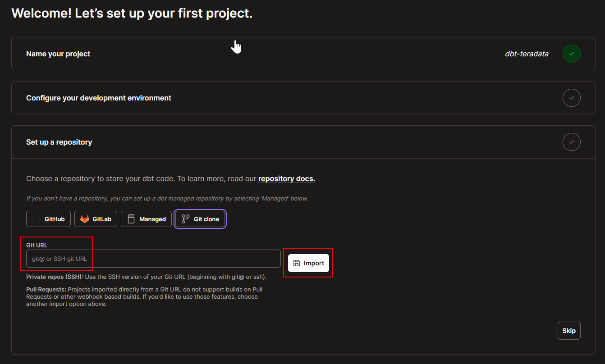Image resolution: width=605 pixels, height=364 pixels.
Task: Click the checkmark circle for Set up a repository
Action: tap(571, 142)
